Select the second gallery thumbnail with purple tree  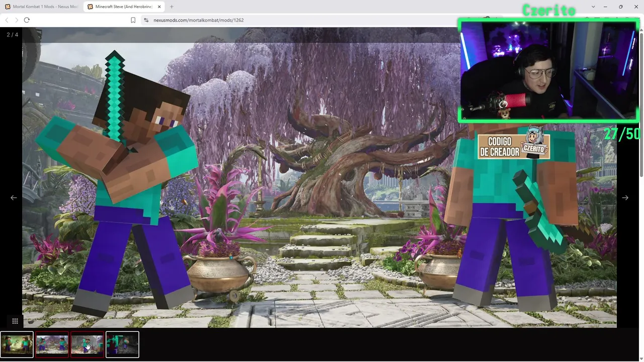(52, 344)
